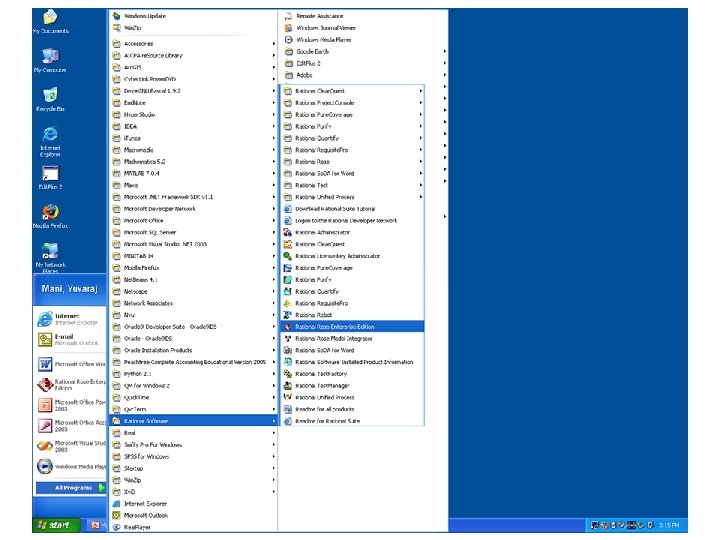
Task: Open Rational Software Installed Product Information
Action: (352, 362)
